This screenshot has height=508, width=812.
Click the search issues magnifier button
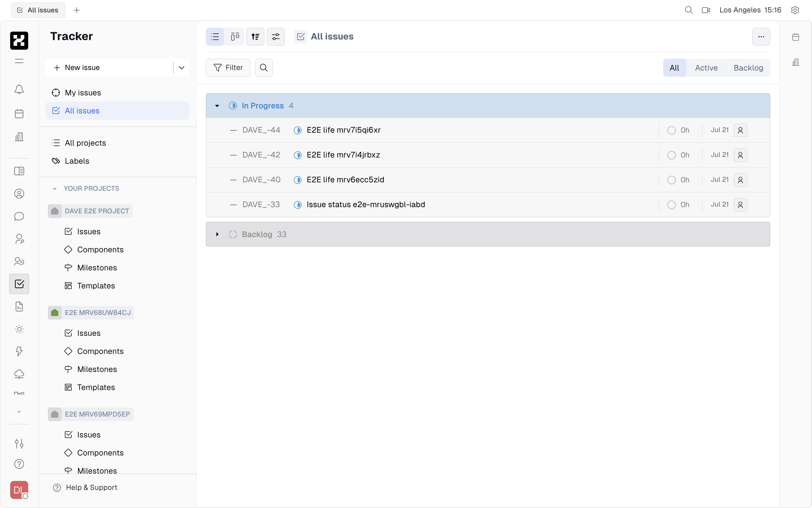264,67
